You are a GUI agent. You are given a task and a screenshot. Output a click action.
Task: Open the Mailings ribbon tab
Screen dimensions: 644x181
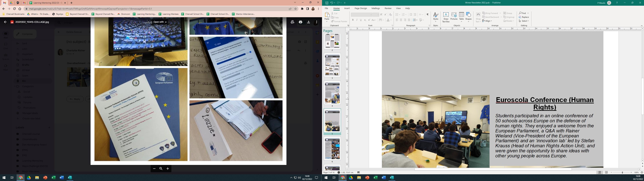tap(375, 8)
